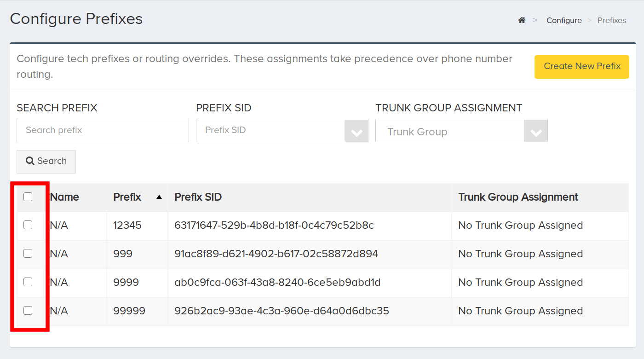
Task: Click the Create New Prefix button
Action: click(x=582, y=67)
